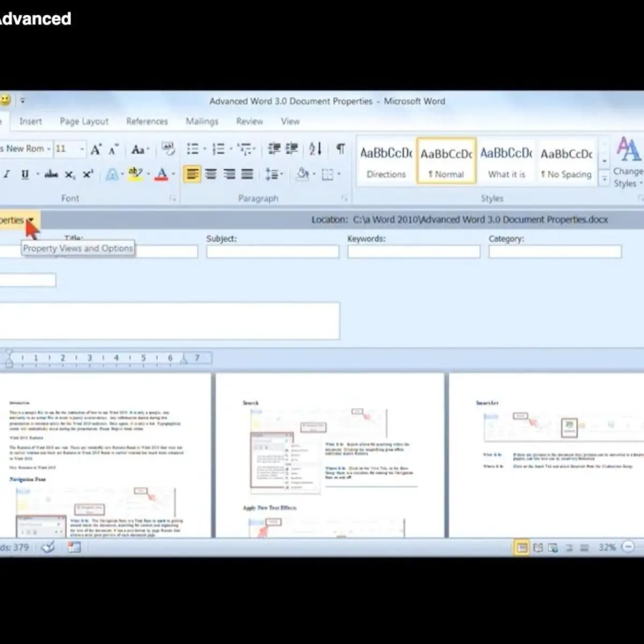Justify the text
644x644 pixels.
pyautogui.click(x=247, y=174)
